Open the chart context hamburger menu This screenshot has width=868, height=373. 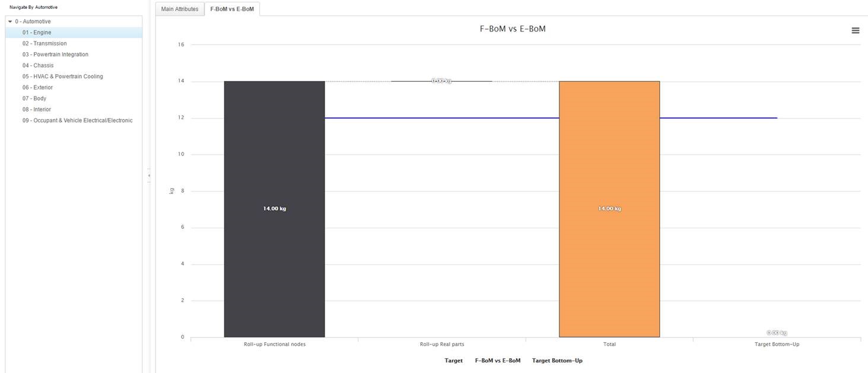[x=855, y=30]
